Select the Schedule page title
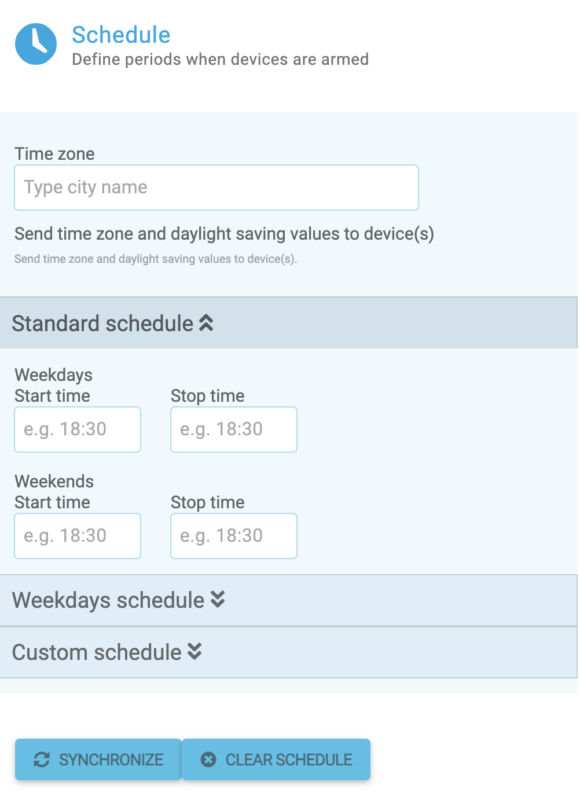 pyautogui.click(x=121, y=35)
